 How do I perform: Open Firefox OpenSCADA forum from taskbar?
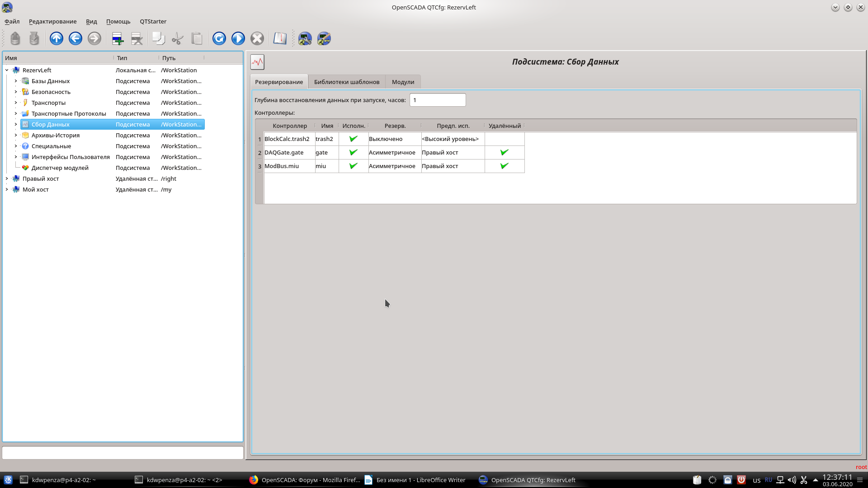click(305, 480)
